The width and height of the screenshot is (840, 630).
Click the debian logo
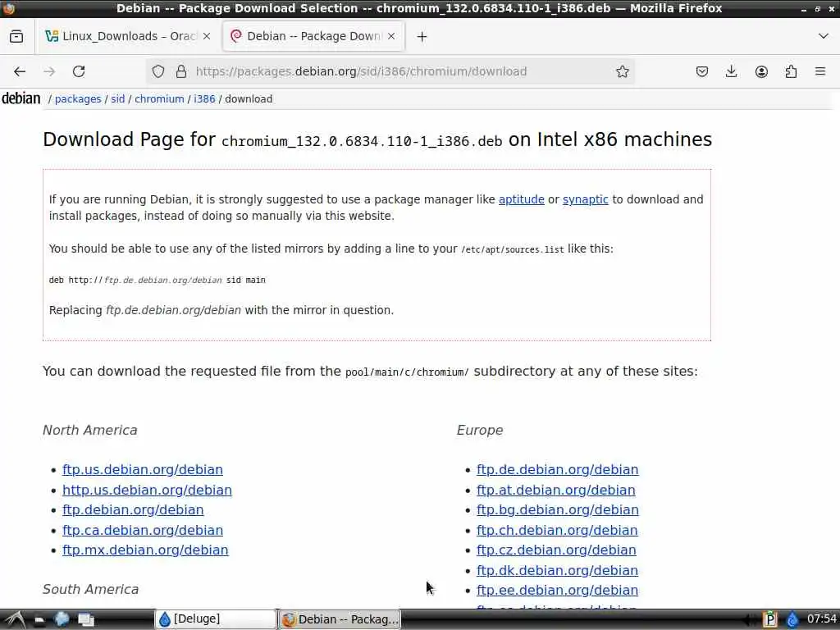point(21,98)
